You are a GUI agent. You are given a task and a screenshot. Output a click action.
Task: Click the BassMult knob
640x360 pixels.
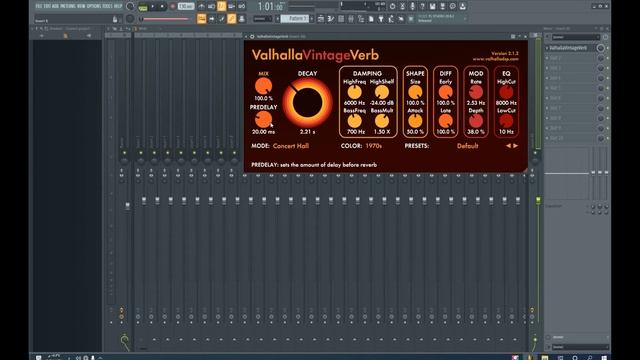coord(382,121)
